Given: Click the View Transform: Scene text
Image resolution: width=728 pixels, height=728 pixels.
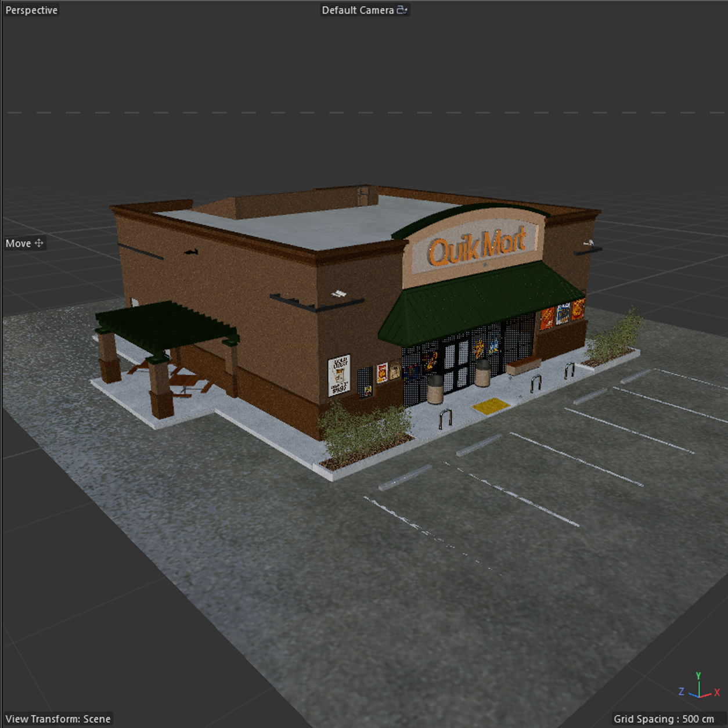Looking at the screenshot, I should click(58, 719).
